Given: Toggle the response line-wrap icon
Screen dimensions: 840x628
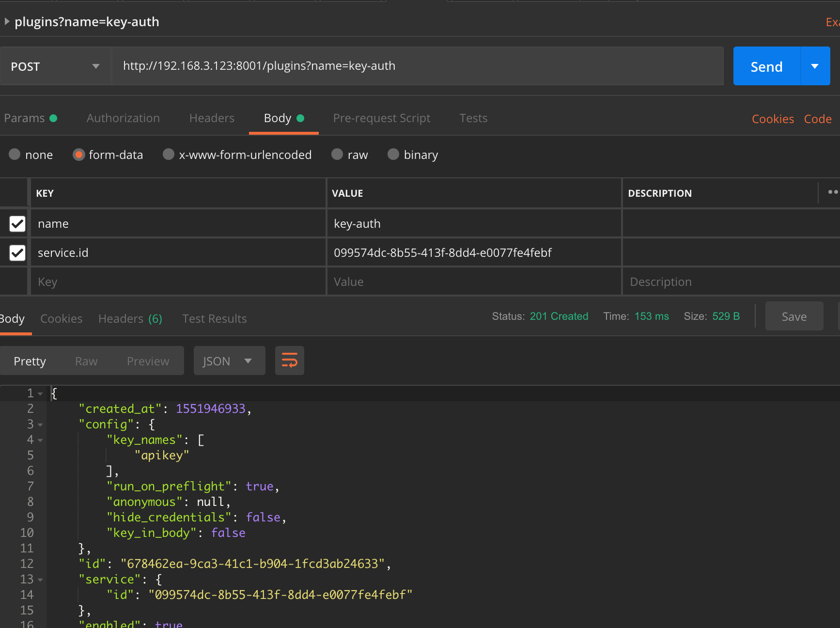Looking at the screenshot, I should pos(290,361).
